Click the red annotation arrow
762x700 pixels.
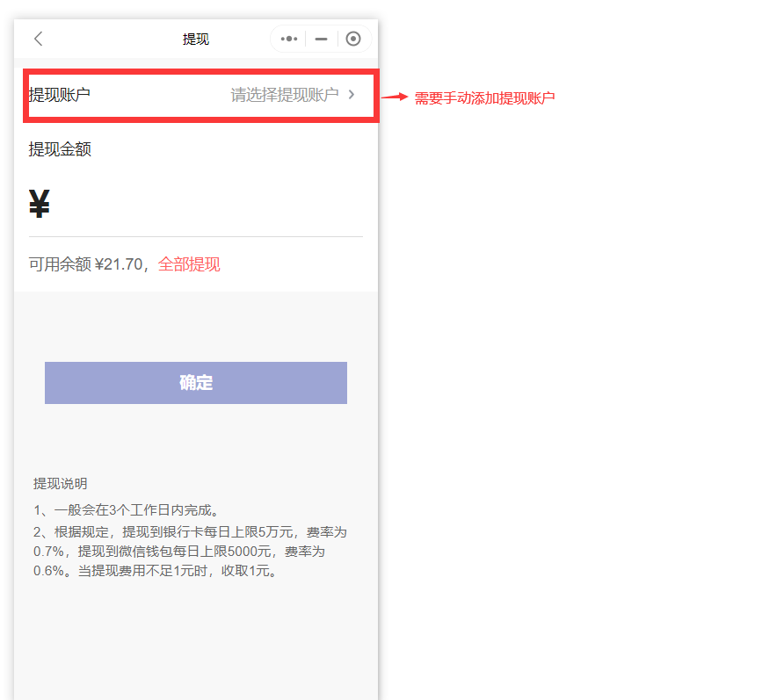(395, 97)
